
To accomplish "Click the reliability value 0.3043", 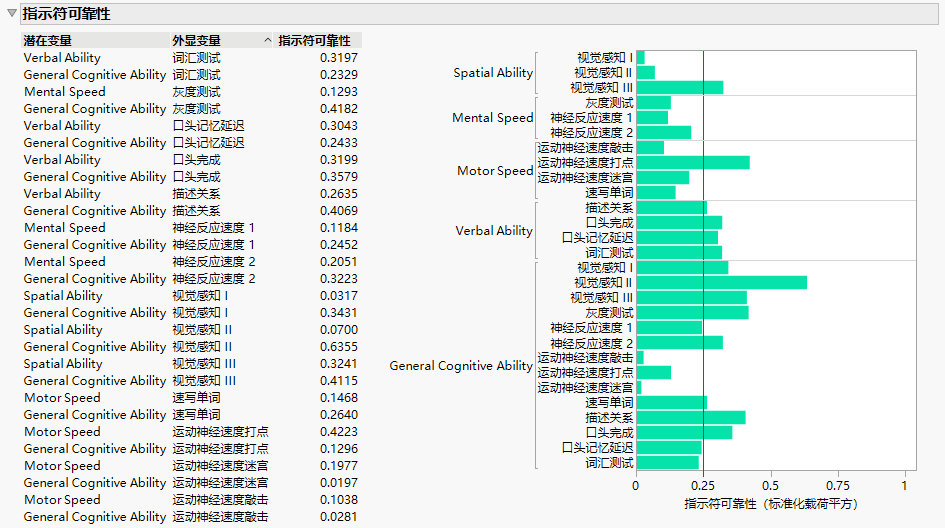I will point(339,125).
